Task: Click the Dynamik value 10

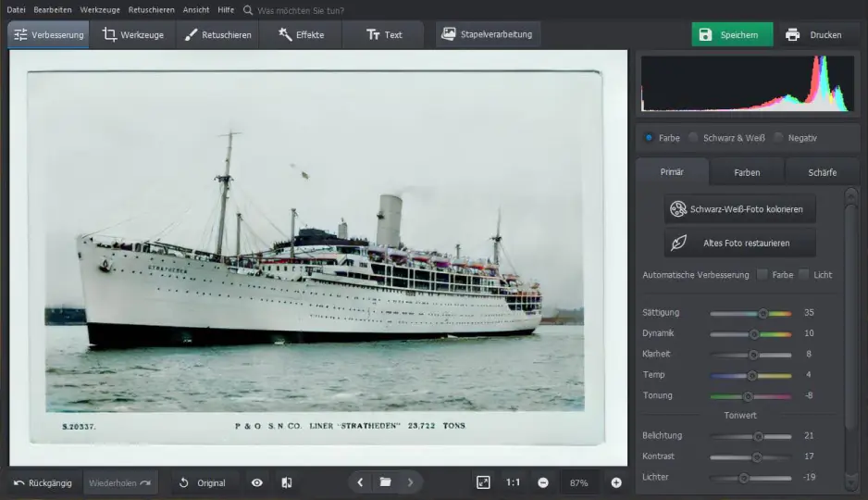Action: pyautogui.click(x=809, y=332)
